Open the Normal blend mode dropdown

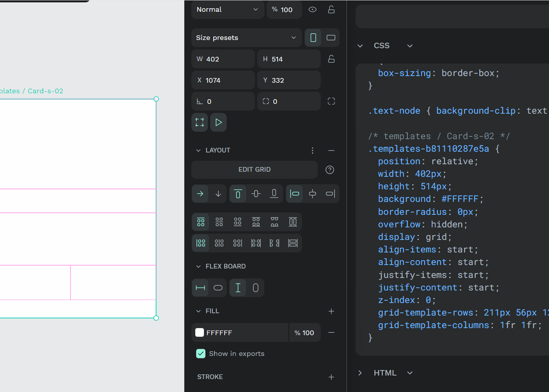pyautogui.click(x=227, y=9)
